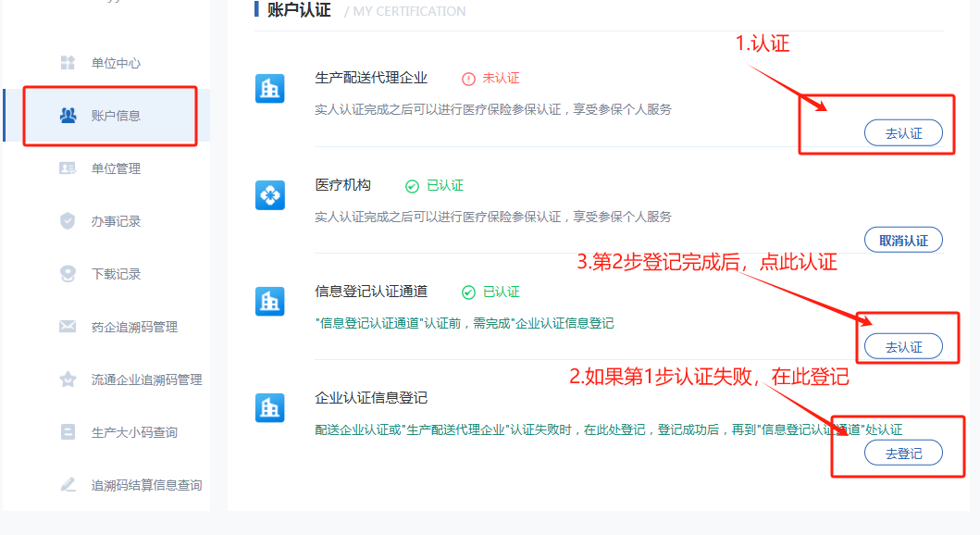Click the 生产配送代理企业 description text
Screen dimensions: 980x535
[492, 109]
